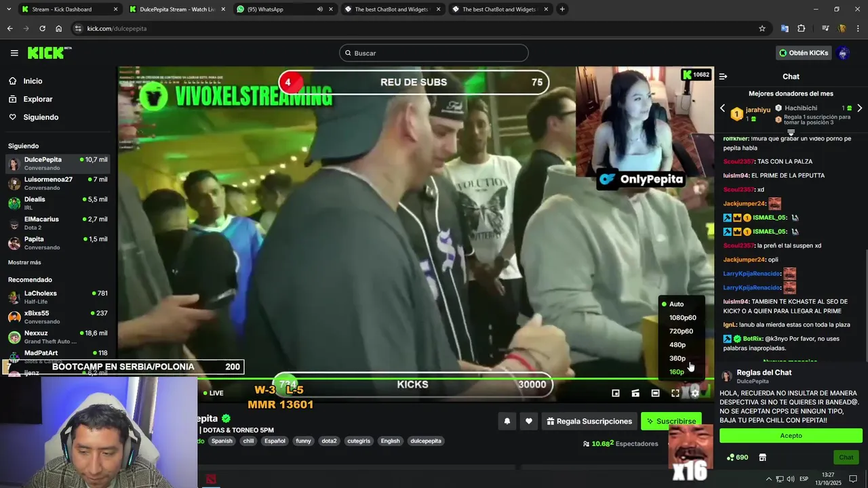Image resolution: width=868 pixels, height=488 pixels.
Task: Click the KICK logo
Action: [49, 53]
